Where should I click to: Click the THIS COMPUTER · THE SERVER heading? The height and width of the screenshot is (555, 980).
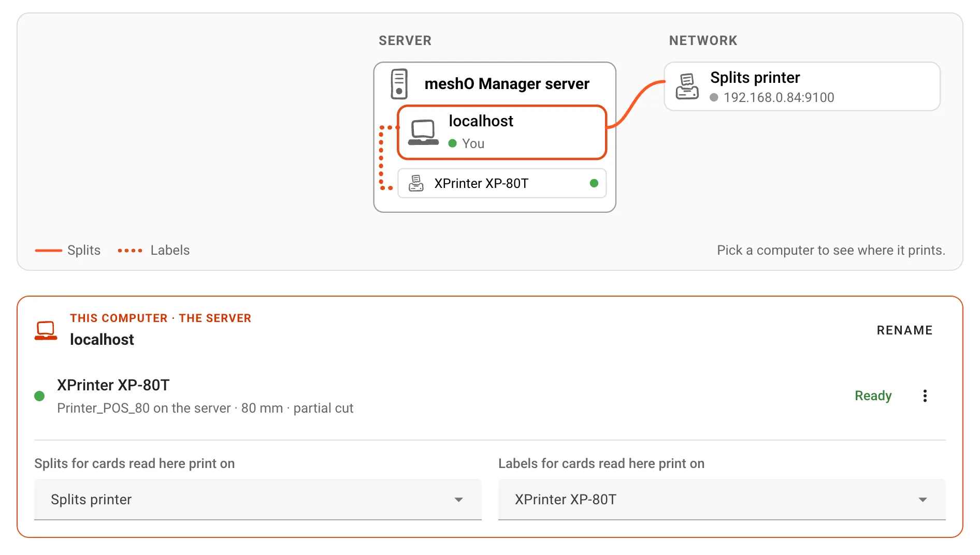[161, 318]
